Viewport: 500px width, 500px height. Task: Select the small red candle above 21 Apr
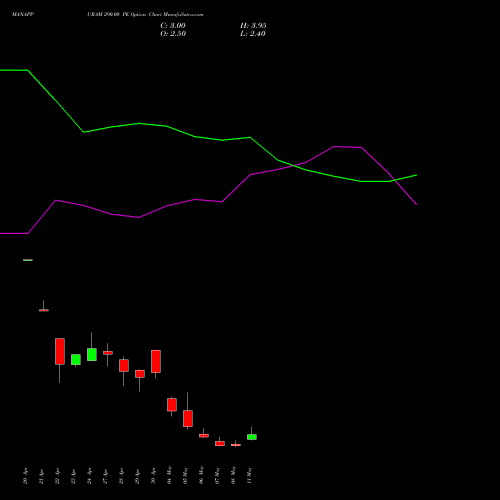pyautogui.click(x=44, y=310)
